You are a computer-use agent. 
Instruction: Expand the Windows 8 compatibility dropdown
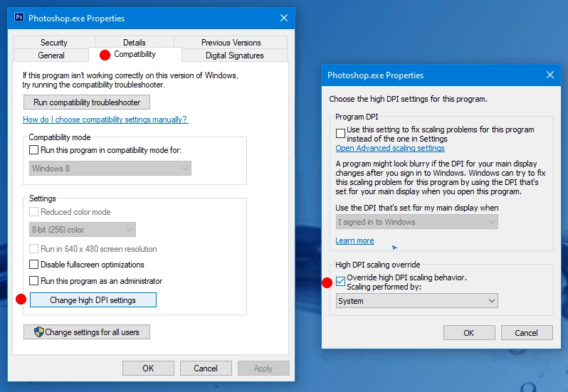pos(110,169)
